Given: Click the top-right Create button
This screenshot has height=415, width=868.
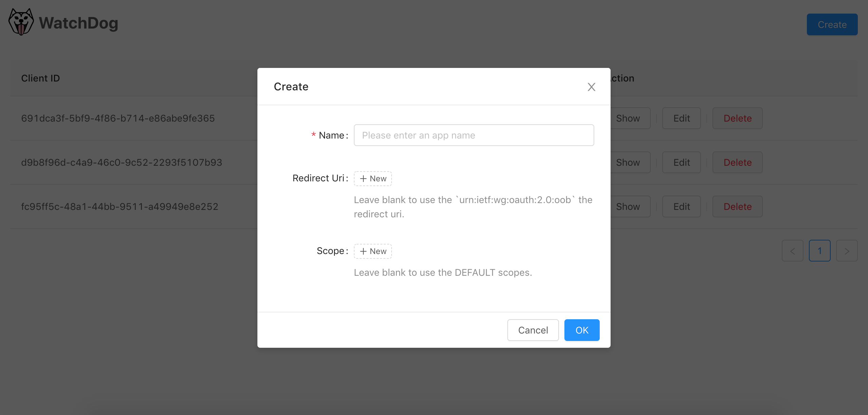Looking at the screenshot, I should pyautogui.click(x=832, y=24).
